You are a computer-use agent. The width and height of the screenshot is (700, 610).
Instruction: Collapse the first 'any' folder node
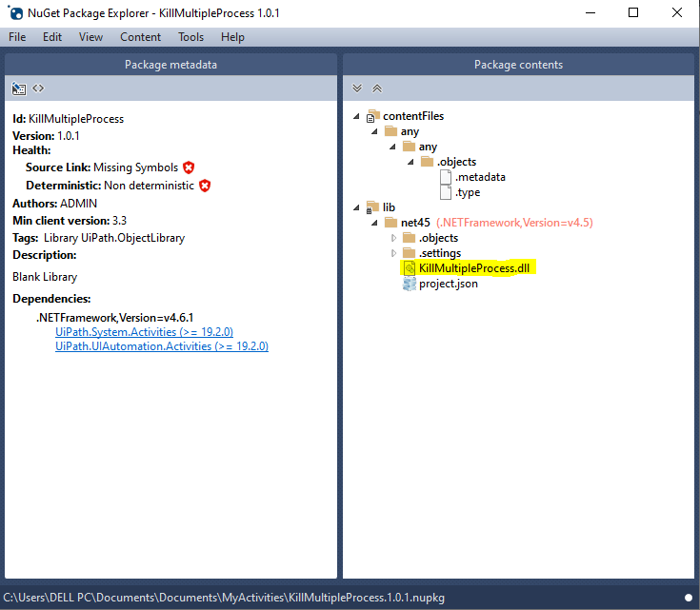coord(374,131)
